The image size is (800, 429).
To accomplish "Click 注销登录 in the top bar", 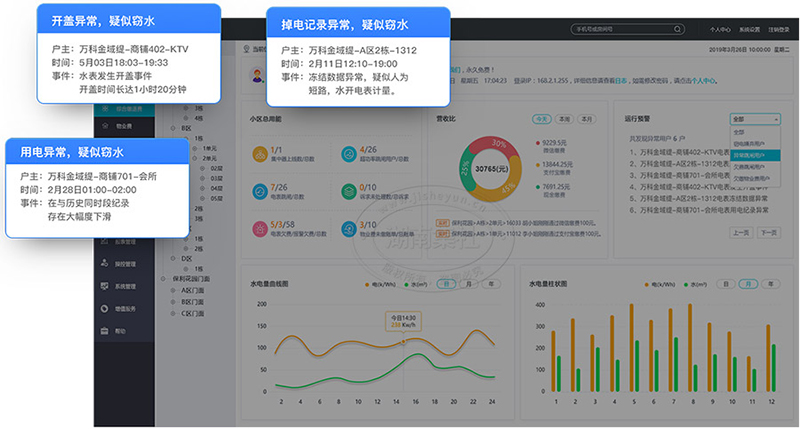I will pos(779,30).
